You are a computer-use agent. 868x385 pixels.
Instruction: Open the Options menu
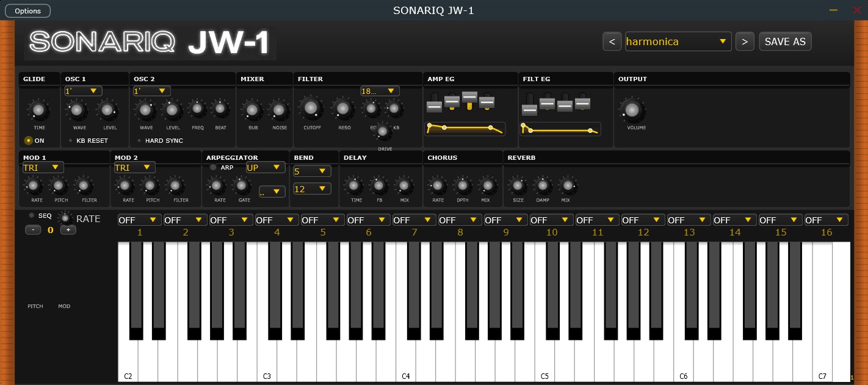(x=28, y=11)
